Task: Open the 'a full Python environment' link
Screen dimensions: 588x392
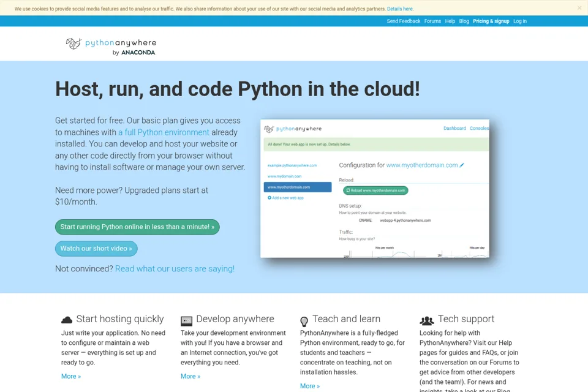Action: coord(164,132)
